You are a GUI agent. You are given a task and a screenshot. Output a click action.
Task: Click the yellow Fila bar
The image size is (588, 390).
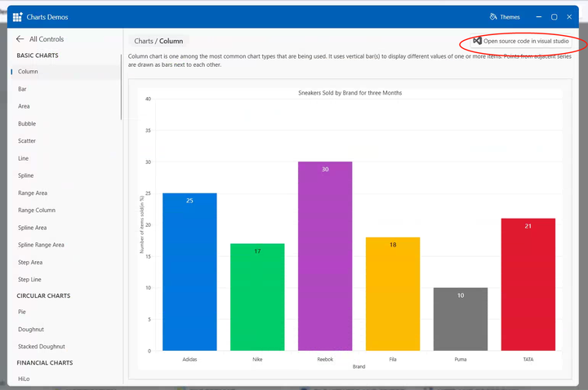pyautogui.click(x=393, y=294)
